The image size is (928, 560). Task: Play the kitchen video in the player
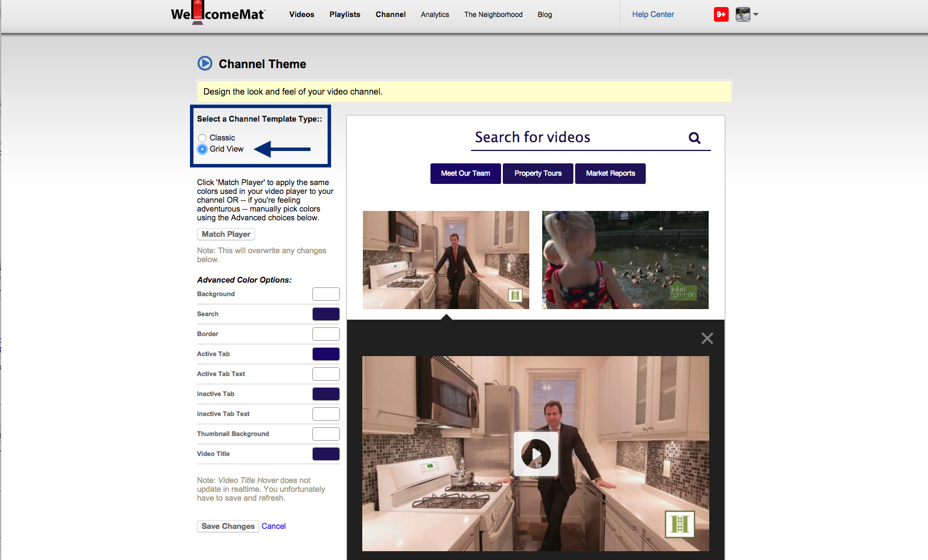(536, 454)
